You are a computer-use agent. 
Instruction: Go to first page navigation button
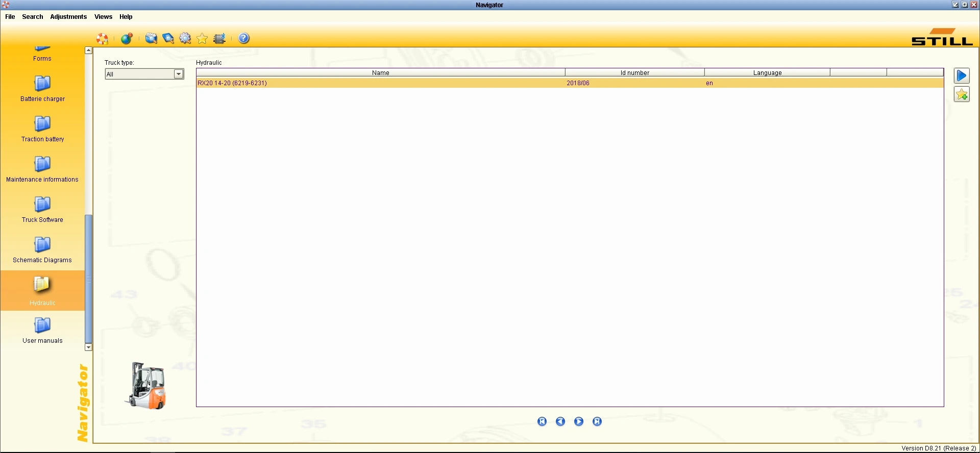click(x=542, y=421)
